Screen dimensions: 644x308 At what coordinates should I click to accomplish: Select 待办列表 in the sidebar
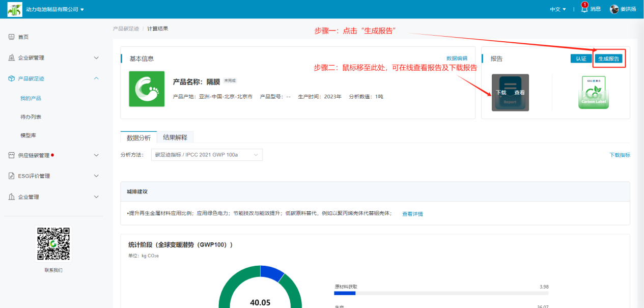tap(31, 117)
